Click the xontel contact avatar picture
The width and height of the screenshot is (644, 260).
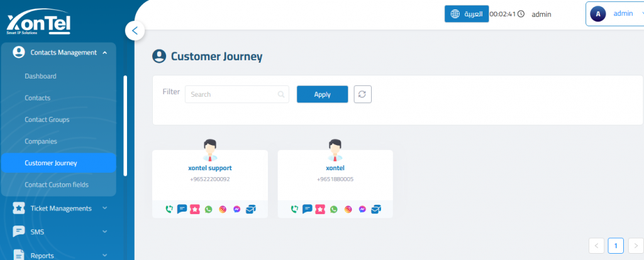[335, 151]
